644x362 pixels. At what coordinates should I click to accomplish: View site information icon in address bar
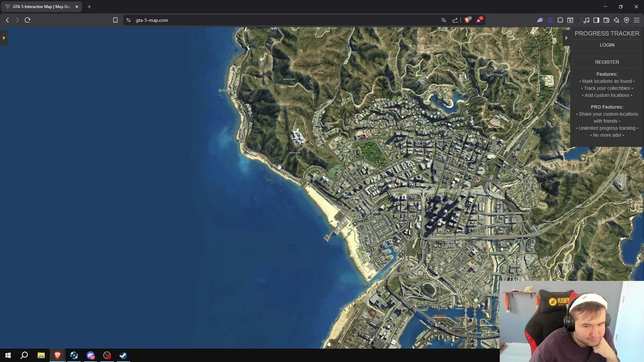point(128,20)
